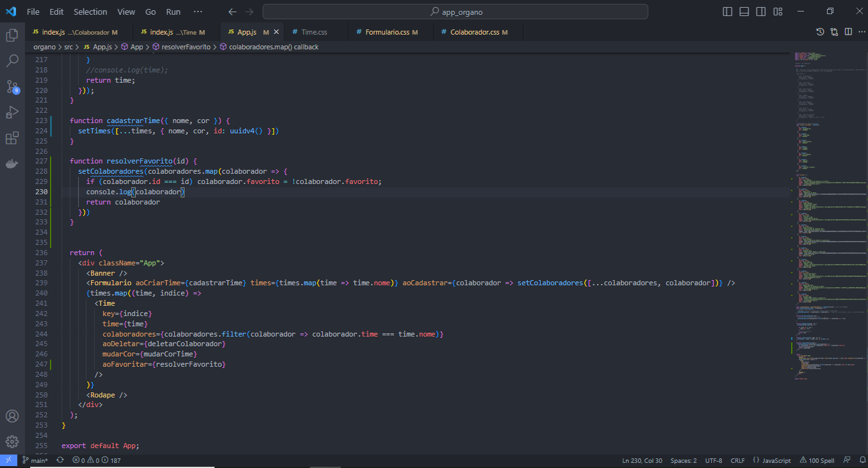This screenshot has height=468, width=868.
Task: Open the Explorer view in activity bar
Action: coord(12,35)
